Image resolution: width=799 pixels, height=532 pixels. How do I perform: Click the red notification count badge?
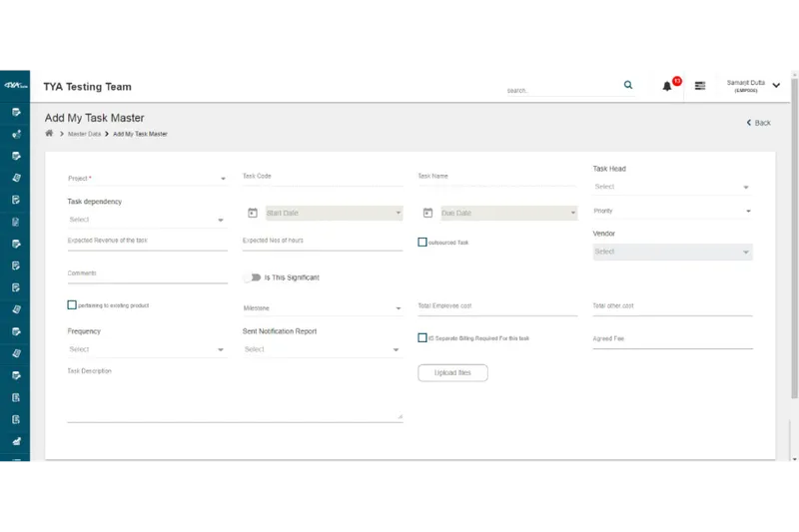[x=677, y=81]
